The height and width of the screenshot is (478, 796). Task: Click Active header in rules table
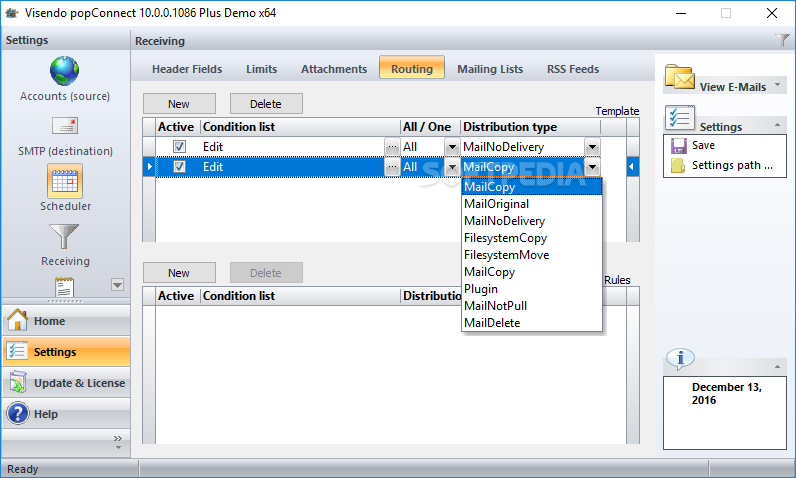tap(178, 296)
